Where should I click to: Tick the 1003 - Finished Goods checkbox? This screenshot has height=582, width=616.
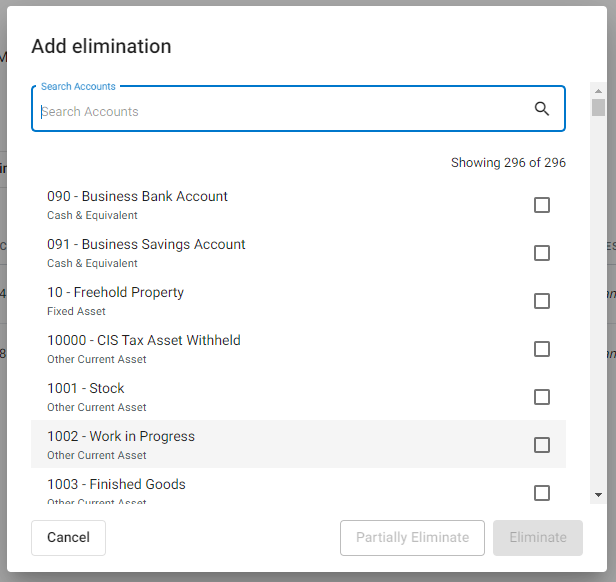coord(542,493)
